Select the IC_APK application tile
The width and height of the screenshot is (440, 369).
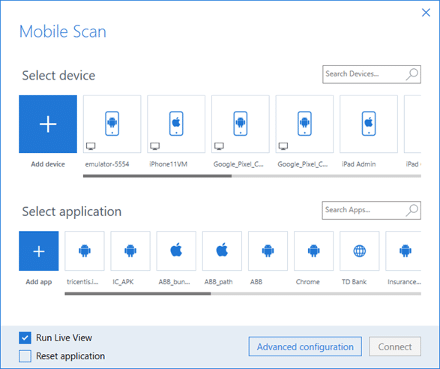point(130,251)
